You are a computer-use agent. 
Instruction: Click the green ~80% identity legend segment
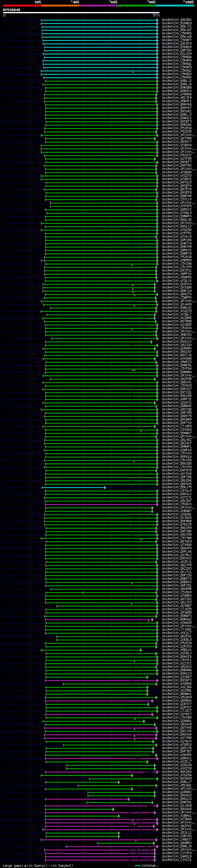click(137, 6)
